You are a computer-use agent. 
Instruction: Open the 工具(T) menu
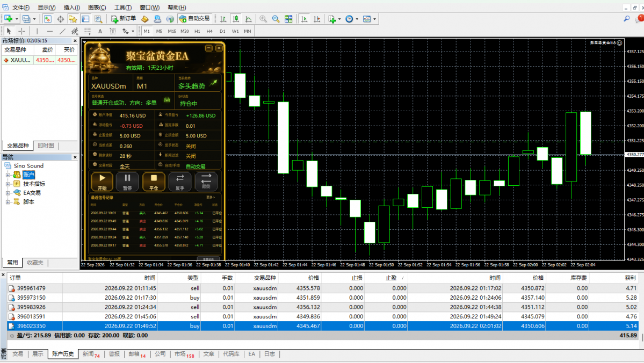tap(122, 8)
